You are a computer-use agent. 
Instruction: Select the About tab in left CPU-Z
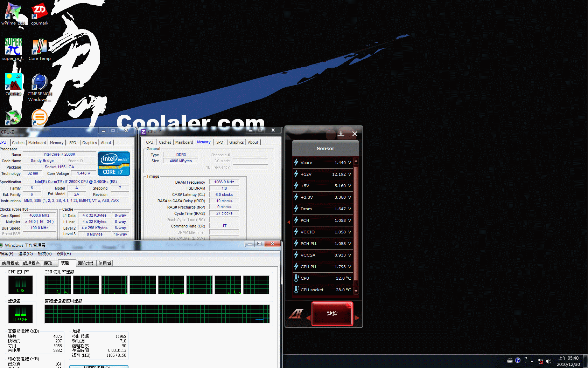[x=106, y=143]
